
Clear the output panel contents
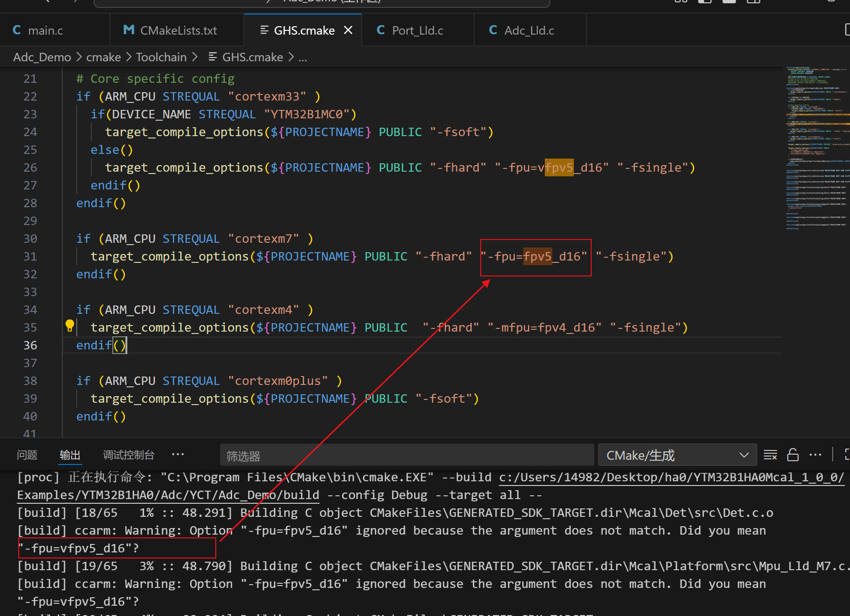770,455
